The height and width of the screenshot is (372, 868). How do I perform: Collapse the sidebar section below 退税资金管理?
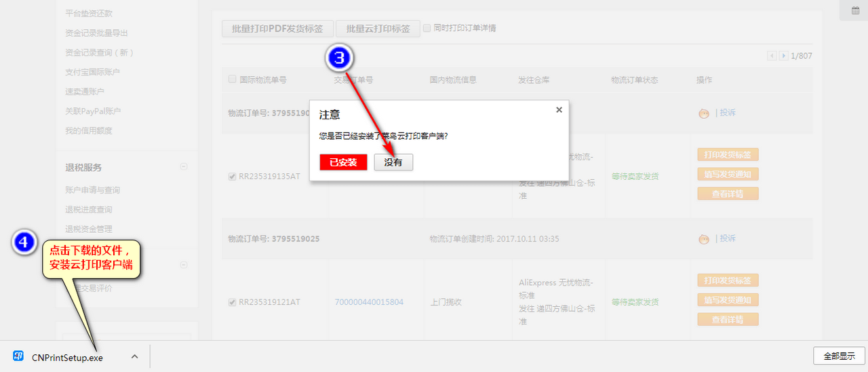pyautogui.click(x=184, y=265)
